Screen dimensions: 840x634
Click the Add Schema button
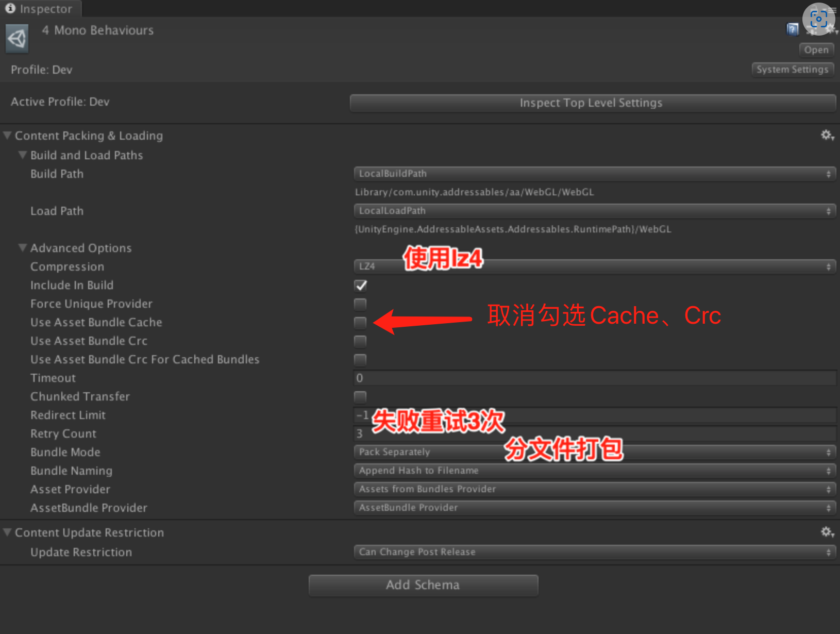(423, 585)
